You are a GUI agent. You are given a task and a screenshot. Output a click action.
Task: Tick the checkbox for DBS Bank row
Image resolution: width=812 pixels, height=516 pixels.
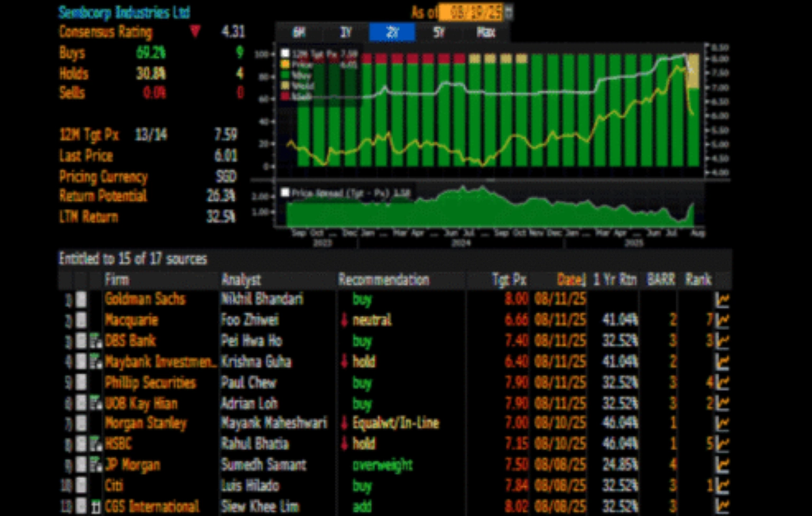(x=81, y=341)
